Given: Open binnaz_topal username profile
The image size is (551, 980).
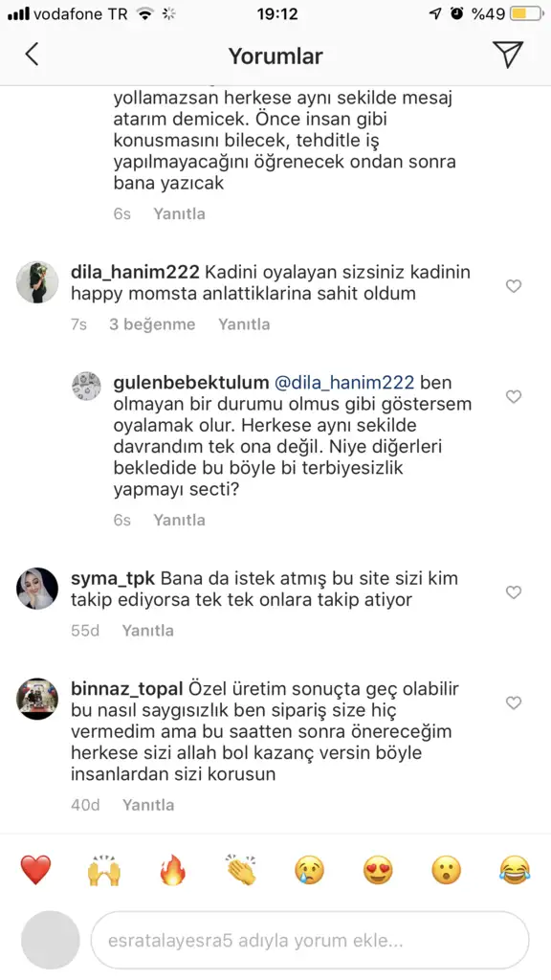Looking at the screenshot, I should (x=127, y=689).
